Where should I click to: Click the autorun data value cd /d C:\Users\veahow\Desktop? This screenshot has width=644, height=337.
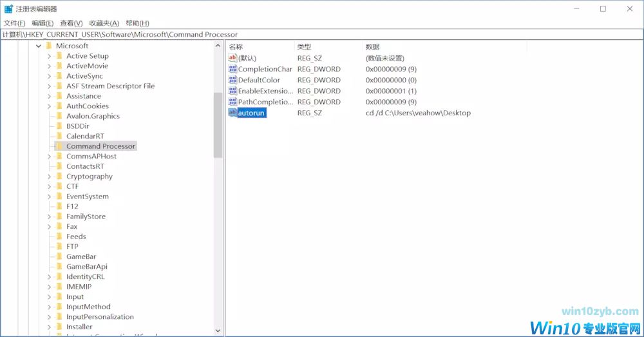click(x=418, y=113)
